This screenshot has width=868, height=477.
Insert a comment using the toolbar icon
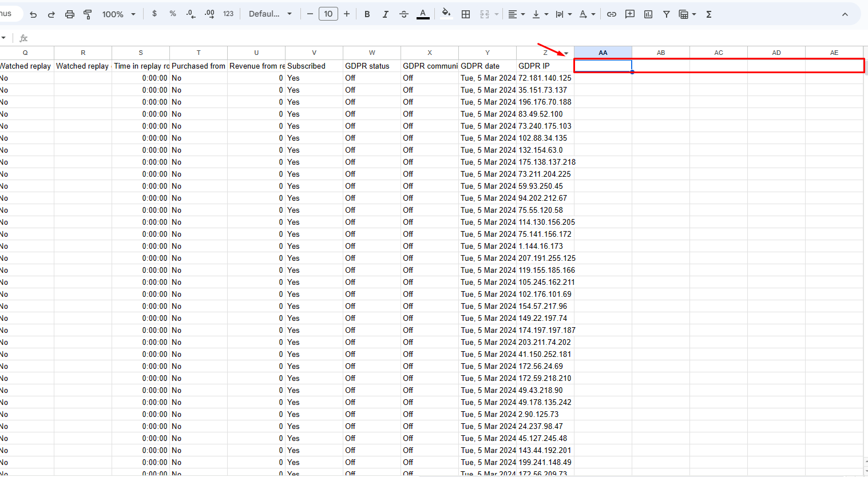tap(629, 14)
